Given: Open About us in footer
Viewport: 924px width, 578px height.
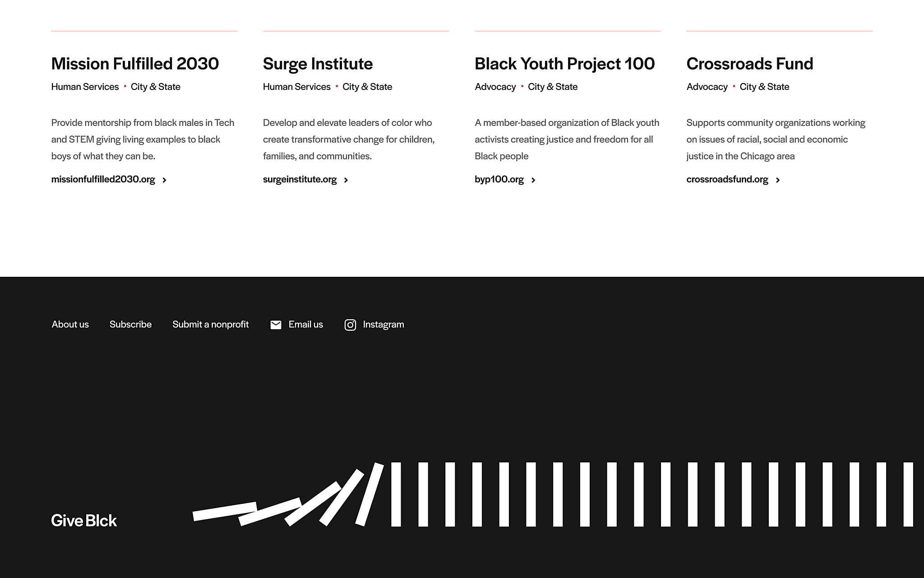Looking at the screenshot, I should tap(70, 324).
